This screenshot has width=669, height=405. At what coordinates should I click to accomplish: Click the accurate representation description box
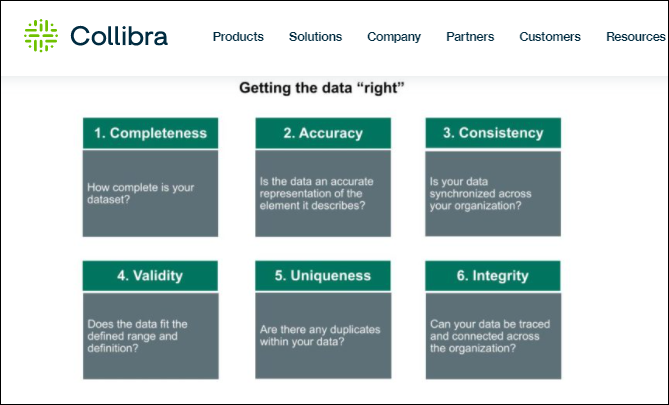point(322,193)
